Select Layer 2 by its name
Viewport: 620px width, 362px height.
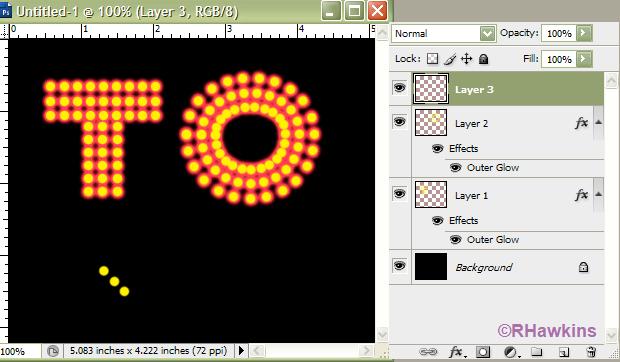coord(471,124)
